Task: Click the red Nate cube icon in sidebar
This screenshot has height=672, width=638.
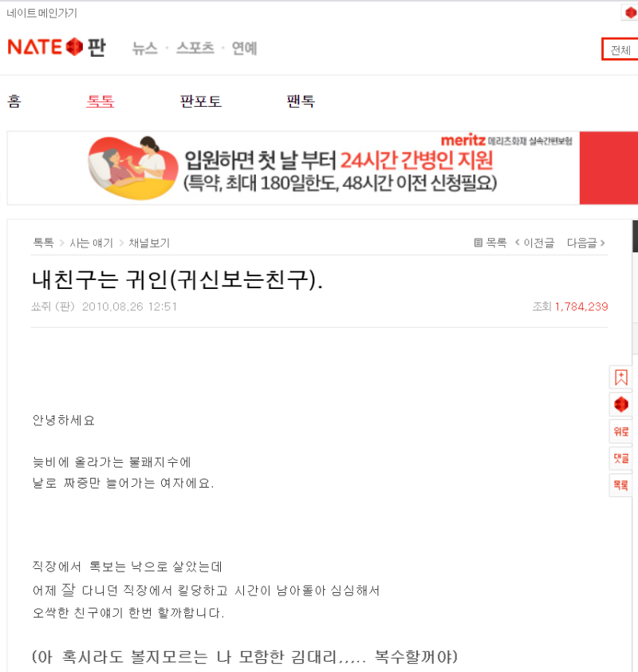Action: (621, 405)
